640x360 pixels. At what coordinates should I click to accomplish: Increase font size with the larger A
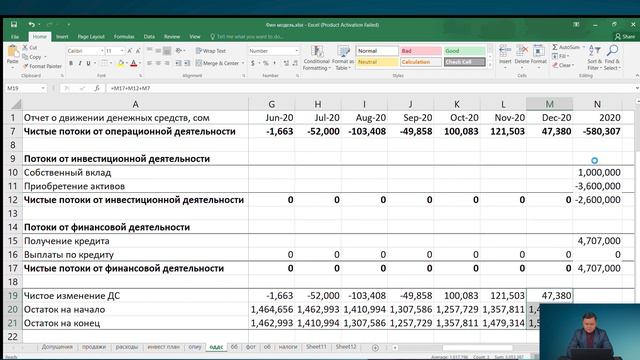(129, 51)
